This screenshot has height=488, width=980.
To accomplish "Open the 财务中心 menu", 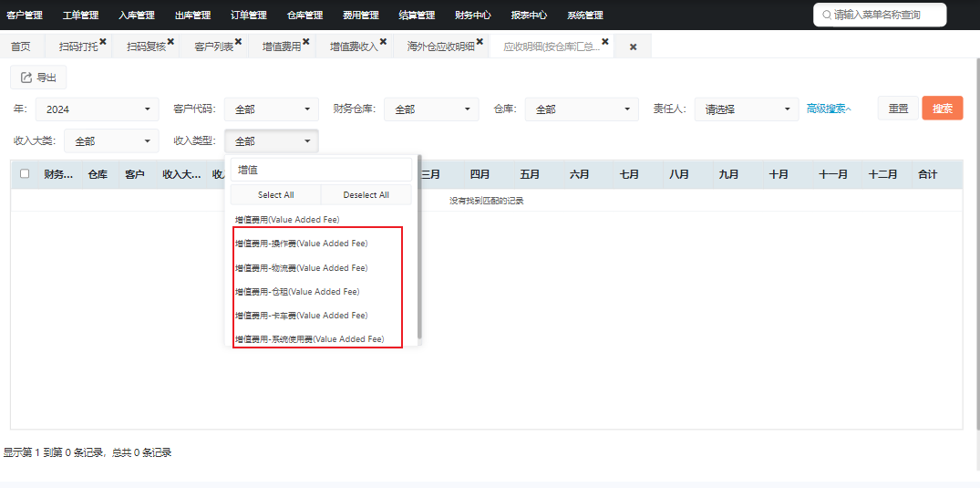I will pyautogui.click(x=473, y=15).
